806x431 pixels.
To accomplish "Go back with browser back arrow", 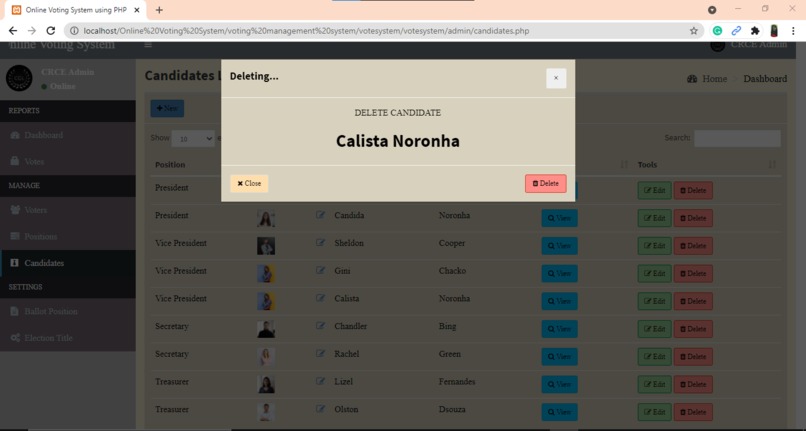I will [x=13, y=31].
